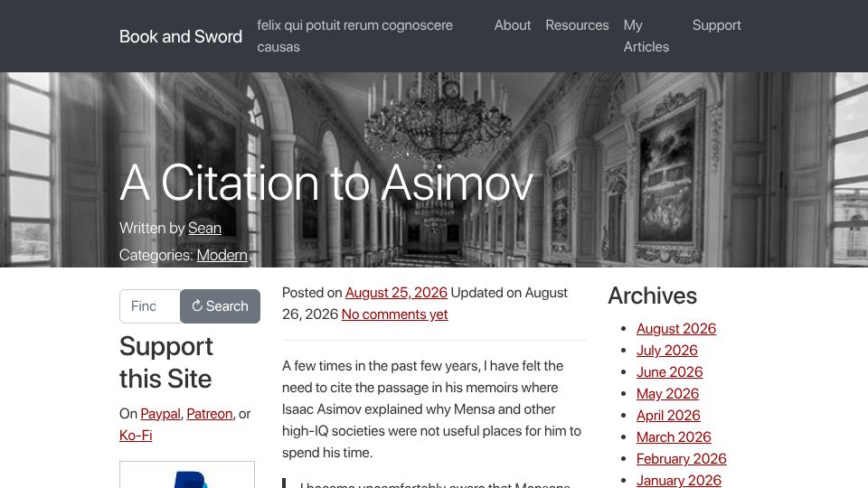868x488 pixels.
Task: Click the author link Sean
Action: [x=204, y=228]
